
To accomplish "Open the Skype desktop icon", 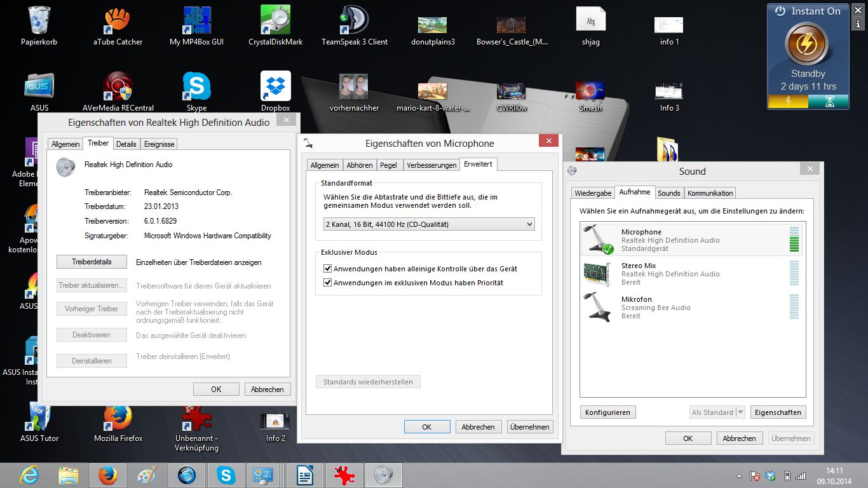I will 197,92.
